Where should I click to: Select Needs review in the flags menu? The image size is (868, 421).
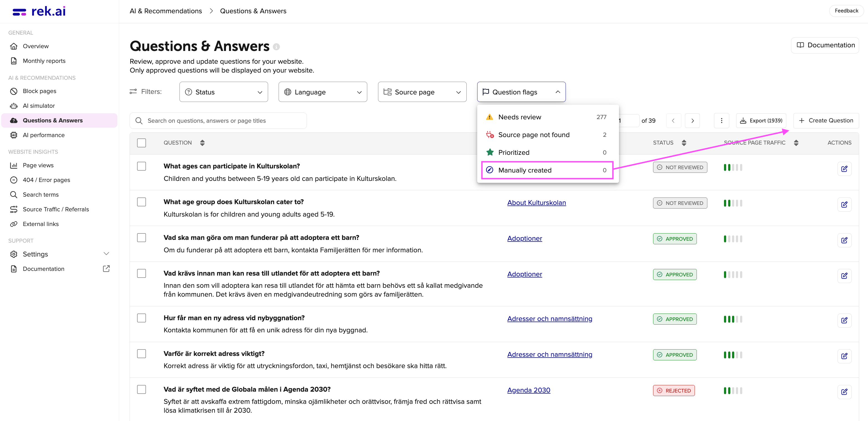point(520,117)
